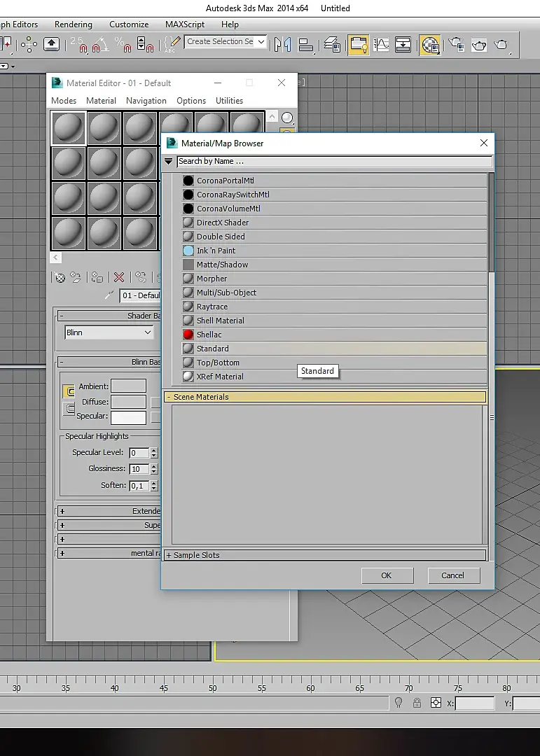
Task: Click the red X Reset Material icon
Action: pos(118,277)
